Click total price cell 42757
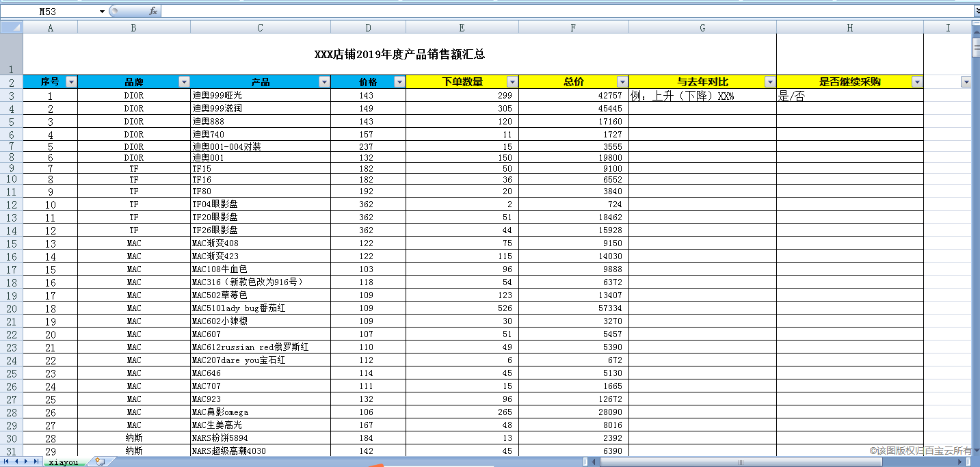 [574, 96]
